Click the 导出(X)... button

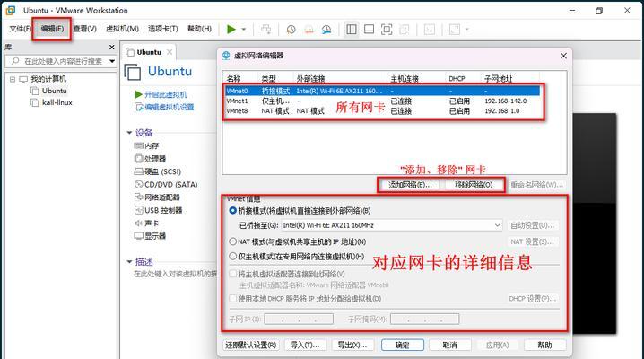pos(352,345)
